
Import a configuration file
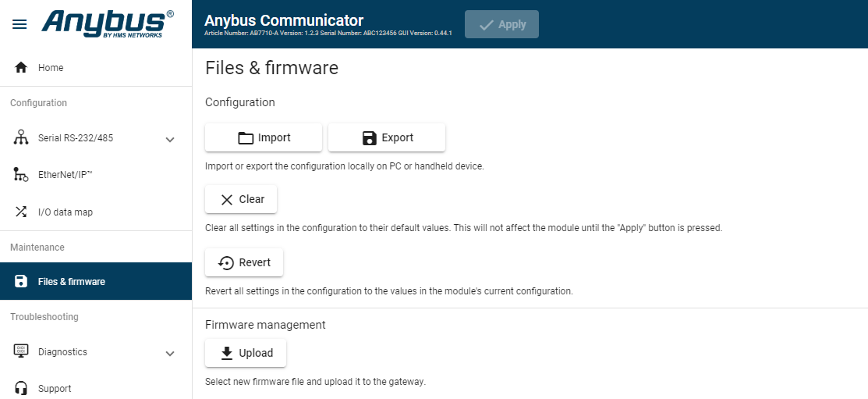click(264, 137)
